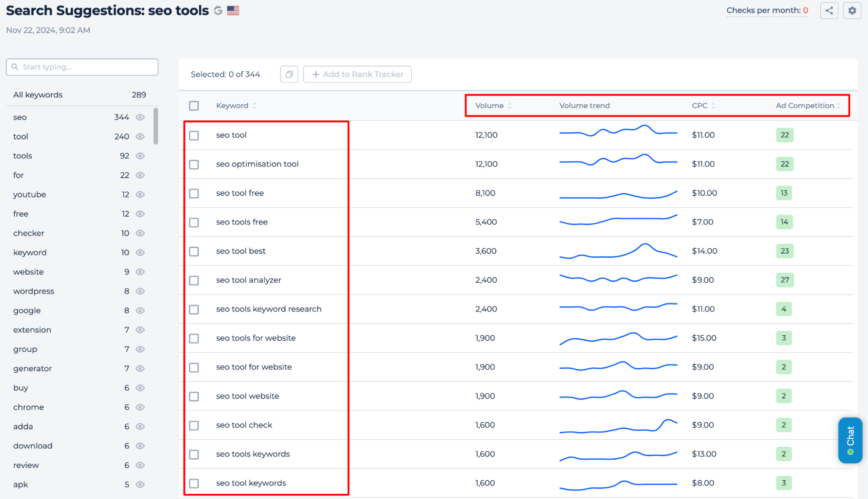Viewport: 868px width, 499px height.
Task: Sort by the CPC column
Action: tap(703, 106)
